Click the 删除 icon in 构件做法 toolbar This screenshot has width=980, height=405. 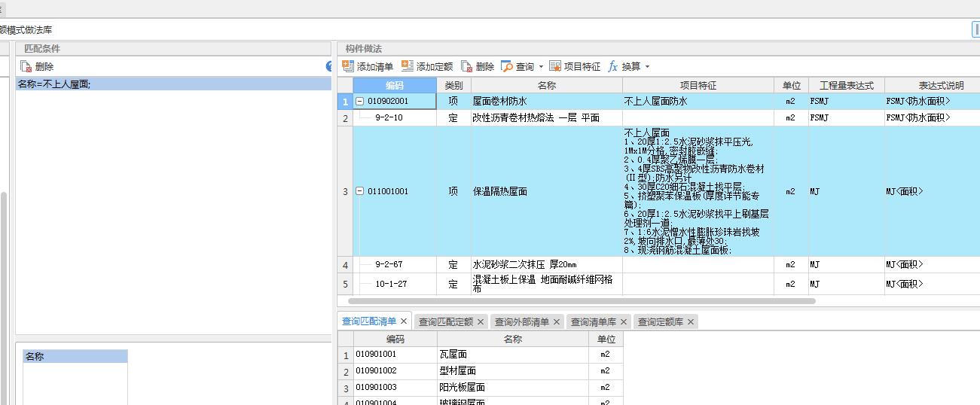click(467, 66)
